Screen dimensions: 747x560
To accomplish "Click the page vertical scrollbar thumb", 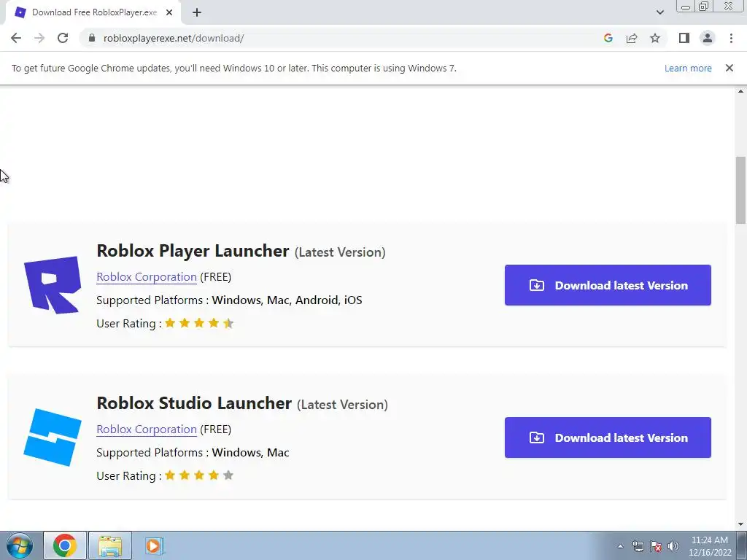I will tap(741, 190).
